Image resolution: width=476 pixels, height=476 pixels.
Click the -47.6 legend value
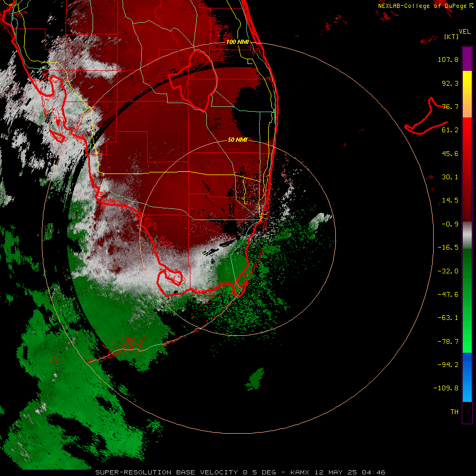tap(448, 295)
